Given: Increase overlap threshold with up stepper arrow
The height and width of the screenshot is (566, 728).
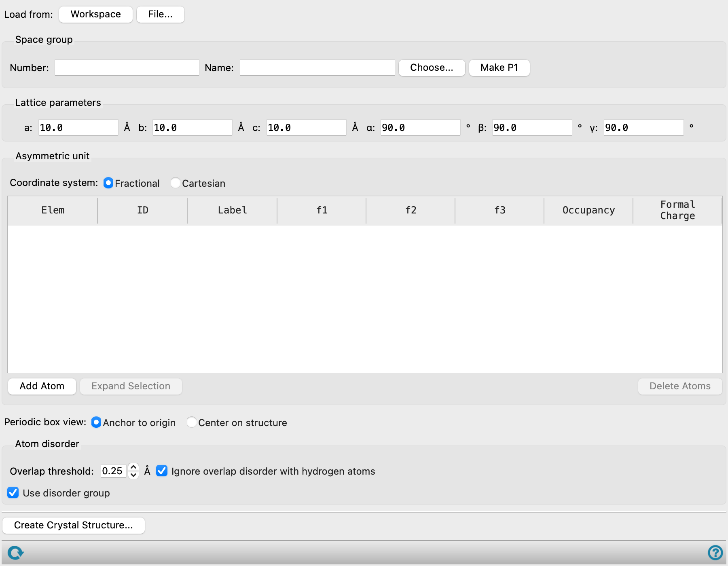Looking at the screenshot, I should pos(133,467).
